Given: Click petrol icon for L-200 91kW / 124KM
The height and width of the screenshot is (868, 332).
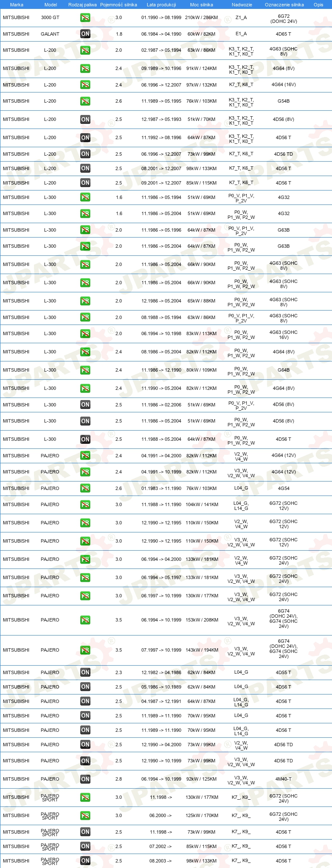Looking at the screenshot, I should (85, 68).
